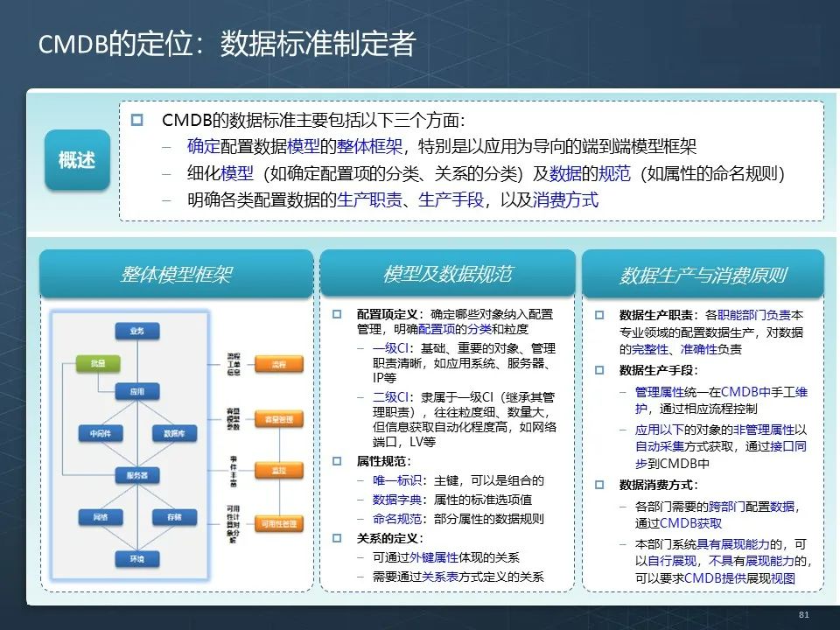The width and height of the screenshot is (840, 630).
Task: Click the green 批量 node in the diagram
Action: 98,363
